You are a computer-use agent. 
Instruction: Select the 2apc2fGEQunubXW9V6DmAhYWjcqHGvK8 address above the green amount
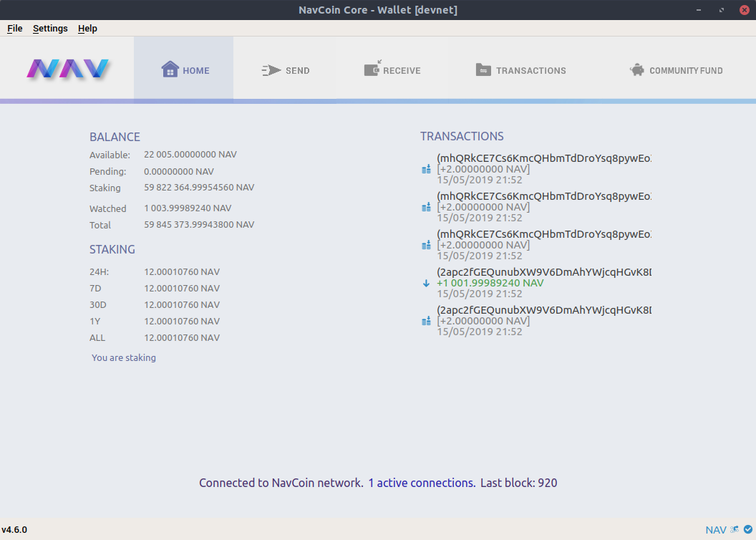point(544,272)
